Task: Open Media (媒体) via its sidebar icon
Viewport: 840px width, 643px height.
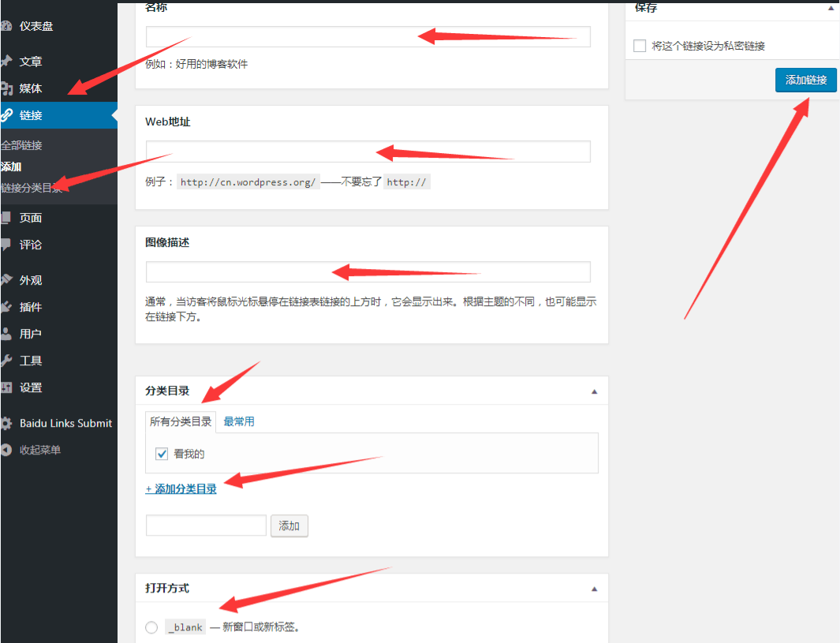Action: [6, 88]
